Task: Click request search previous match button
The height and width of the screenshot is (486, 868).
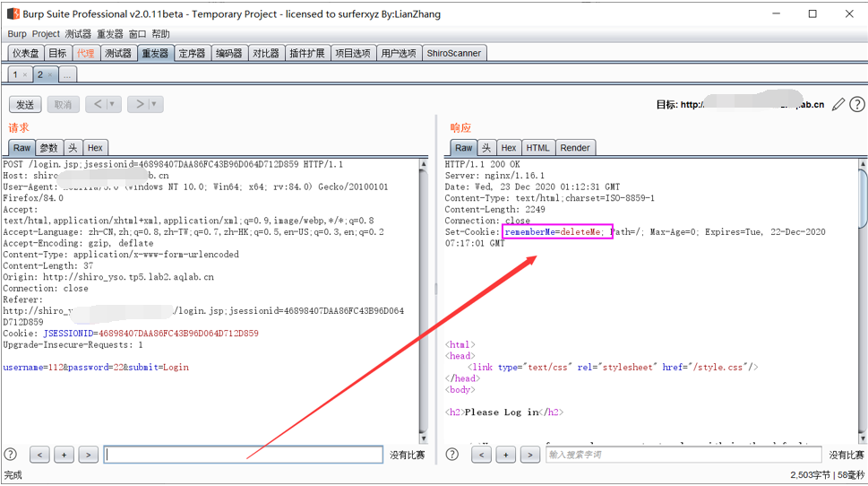Action: tap(39, 455)
